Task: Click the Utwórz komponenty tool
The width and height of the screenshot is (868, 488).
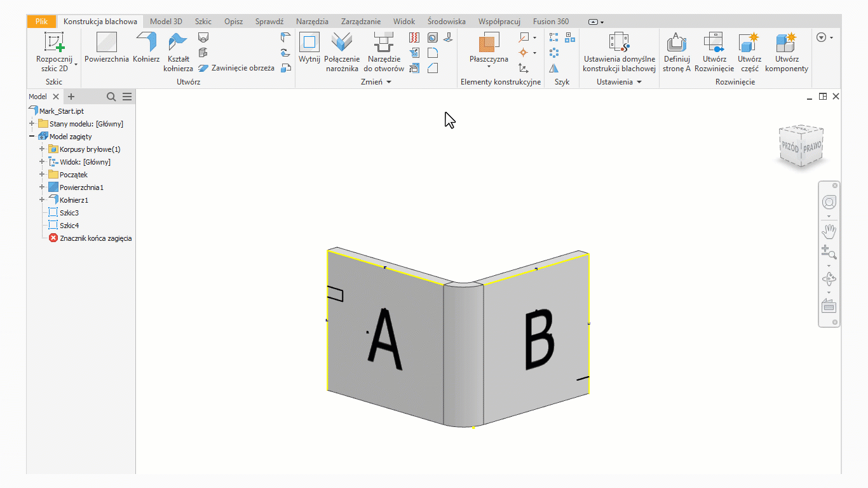Action: [787, 52]
